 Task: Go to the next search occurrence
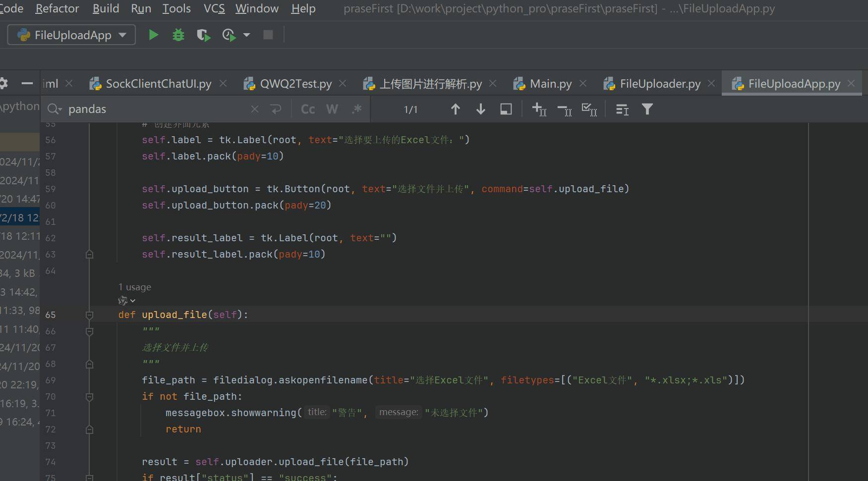click(x=480, y=109)
